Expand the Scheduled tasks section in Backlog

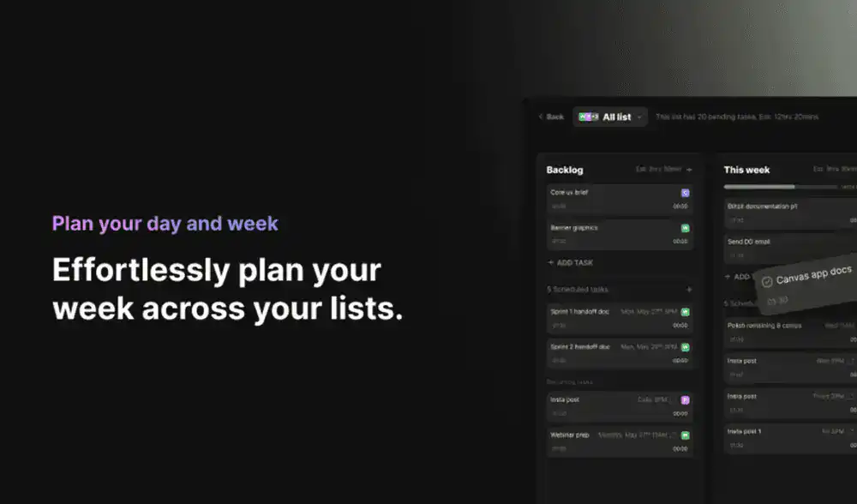tap(578, 290)
